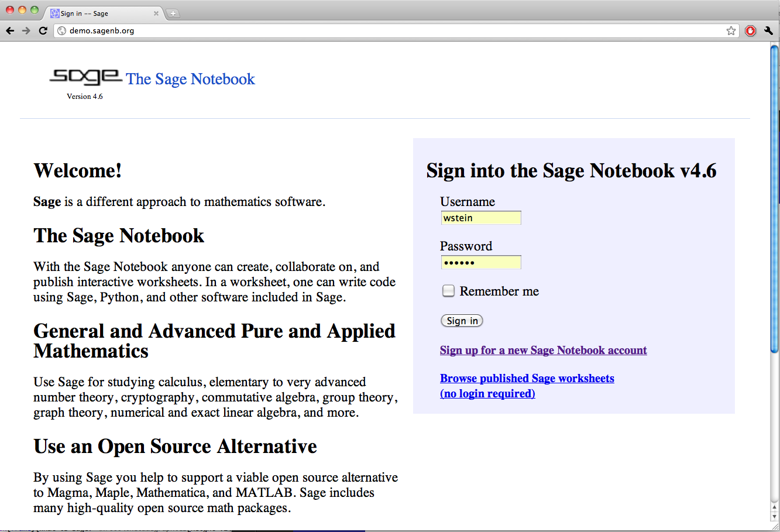Image resolution: width=780 pixels, height=532 pixels.
Task: Click the heading General and Advanced Pure and Applied Mathematics
Action: pyautogui.click(x=214, y=341)
